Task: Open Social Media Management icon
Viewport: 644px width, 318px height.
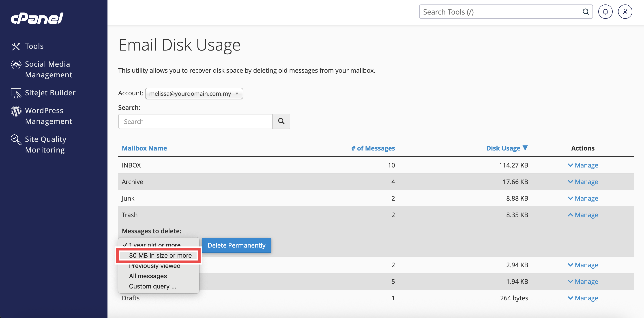Action: 16,64
